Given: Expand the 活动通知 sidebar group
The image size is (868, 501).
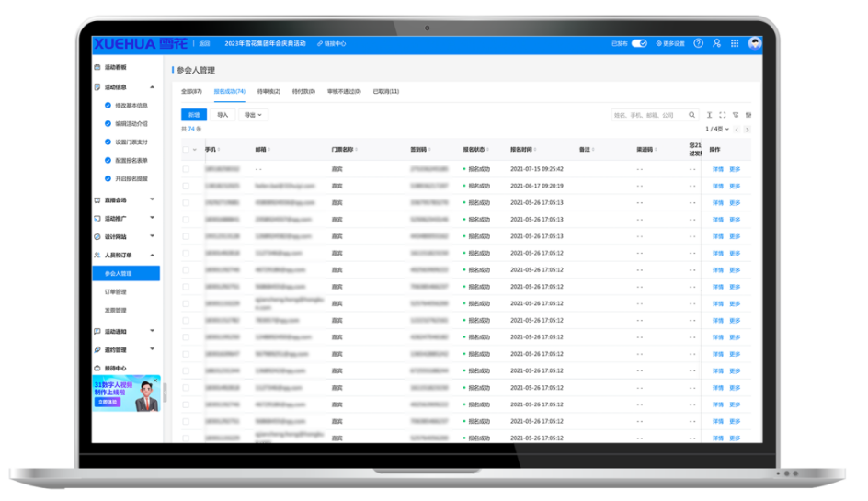Looking at the screenshot, I should [x=153, y=331].
